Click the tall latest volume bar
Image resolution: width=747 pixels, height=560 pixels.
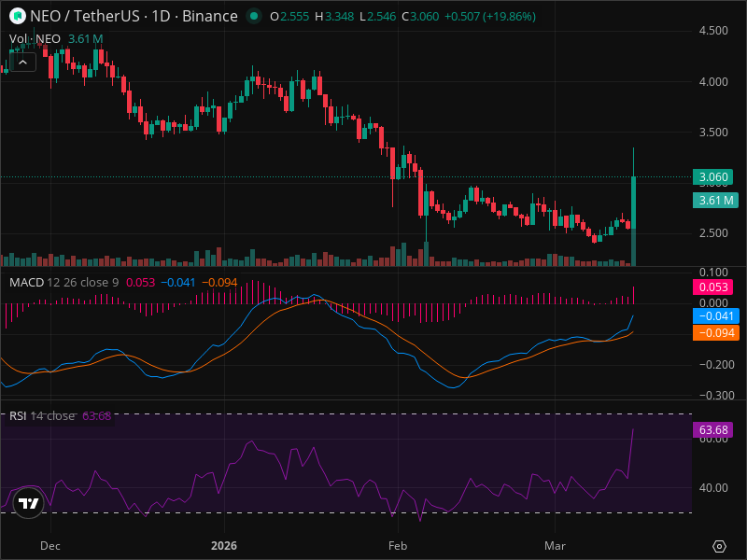pyautogui.click(x=634, y=247)
